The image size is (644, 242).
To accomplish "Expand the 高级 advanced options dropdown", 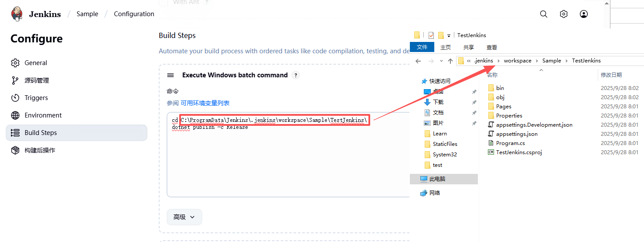I will (184, 217).
